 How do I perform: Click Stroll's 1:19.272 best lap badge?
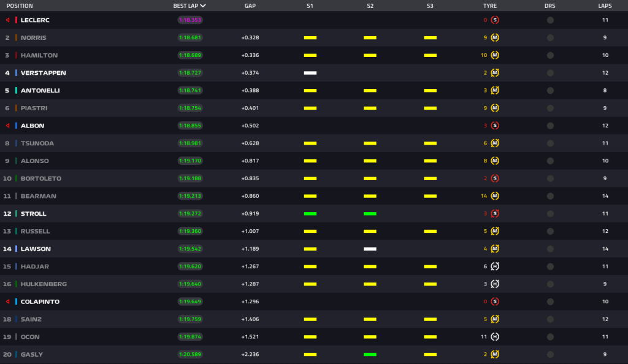click(x=190, y=214)
